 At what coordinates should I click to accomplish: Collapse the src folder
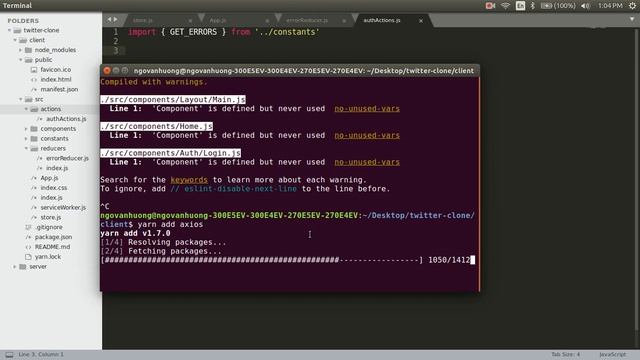[21, 99]
